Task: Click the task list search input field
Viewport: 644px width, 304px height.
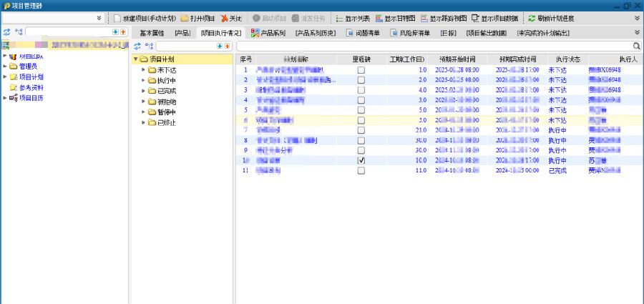Action: (x=429, y=46)
